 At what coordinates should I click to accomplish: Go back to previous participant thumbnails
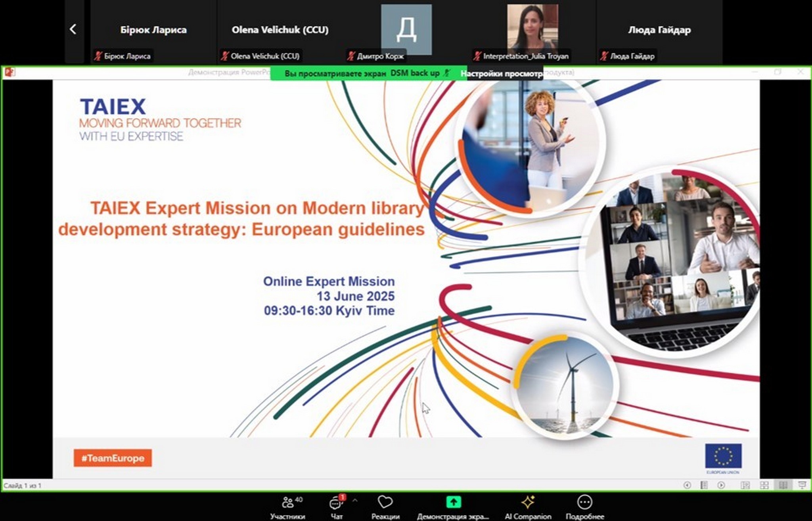73,29
